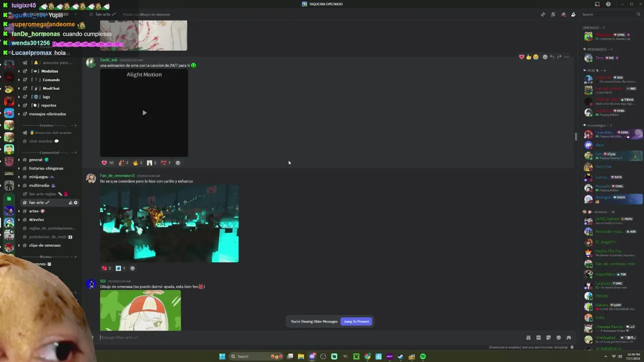Add the crying face quick reaction
Viewport: 644px width, 362px height.
click(x=536, y=57)
